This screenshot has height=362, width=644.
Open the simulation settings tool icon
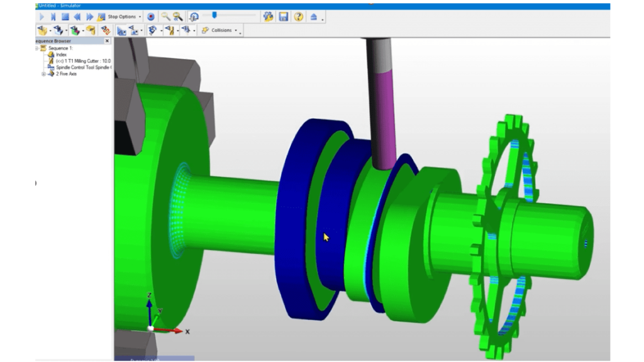pyautogui.click(x=268, y=16)
